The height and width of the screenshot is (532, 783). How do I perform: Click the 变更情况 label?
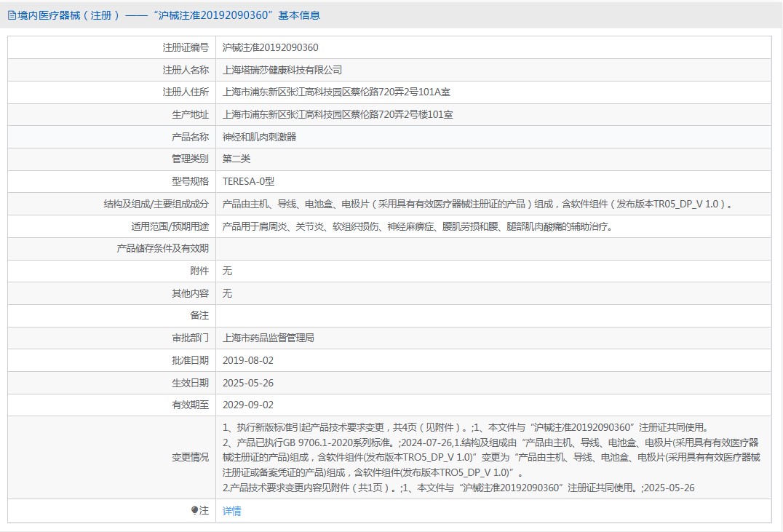tap(190, 457)
